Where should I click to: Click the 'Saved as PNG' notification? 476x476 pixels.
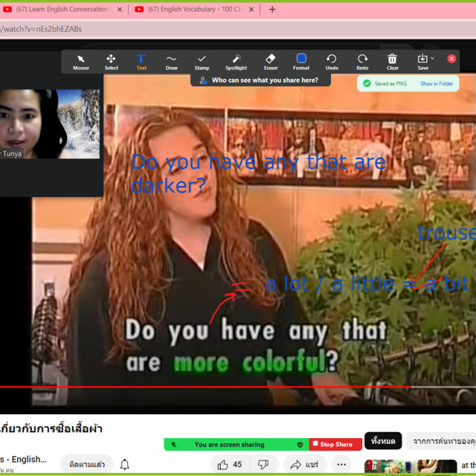coord(390,83)
